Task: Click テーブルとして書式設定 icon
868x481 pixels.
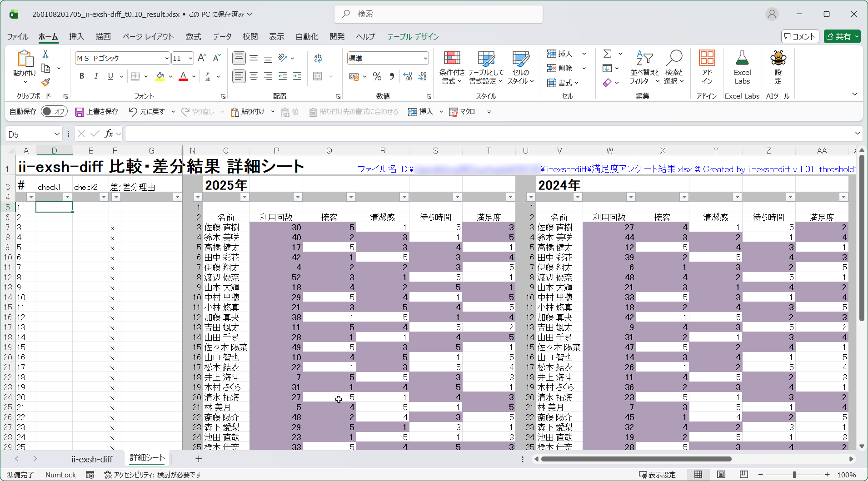Action: pos(485,67)
